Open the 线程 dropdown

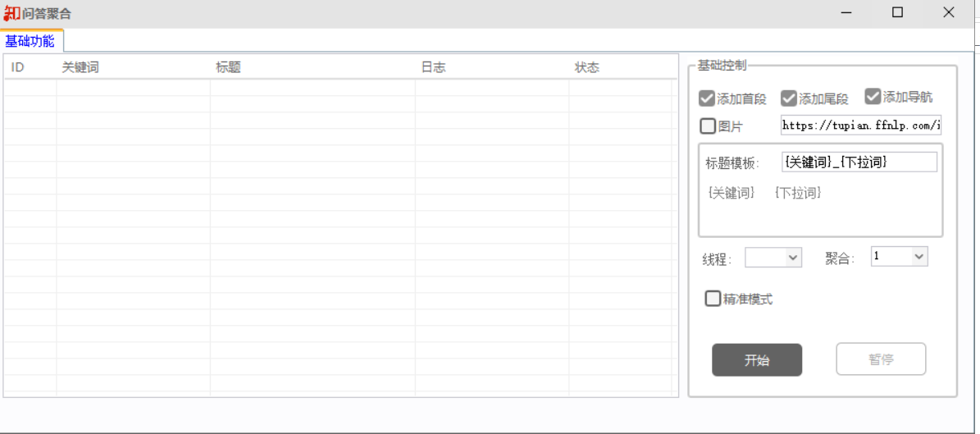773,257
